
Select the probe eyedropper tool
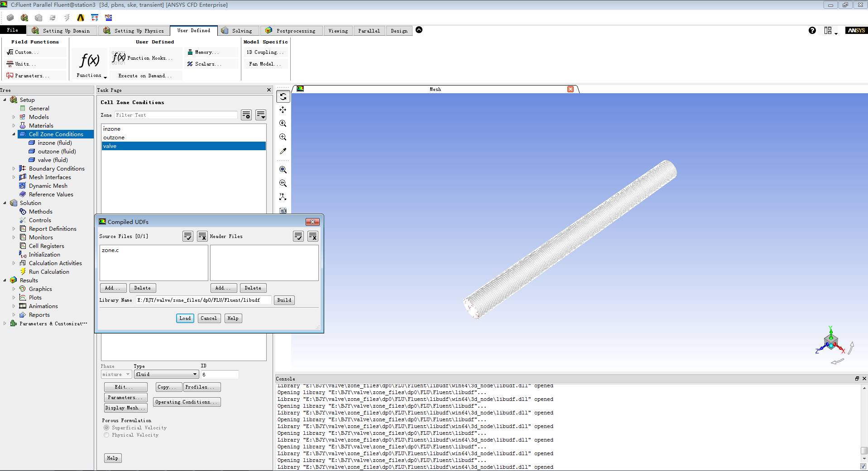283,151
